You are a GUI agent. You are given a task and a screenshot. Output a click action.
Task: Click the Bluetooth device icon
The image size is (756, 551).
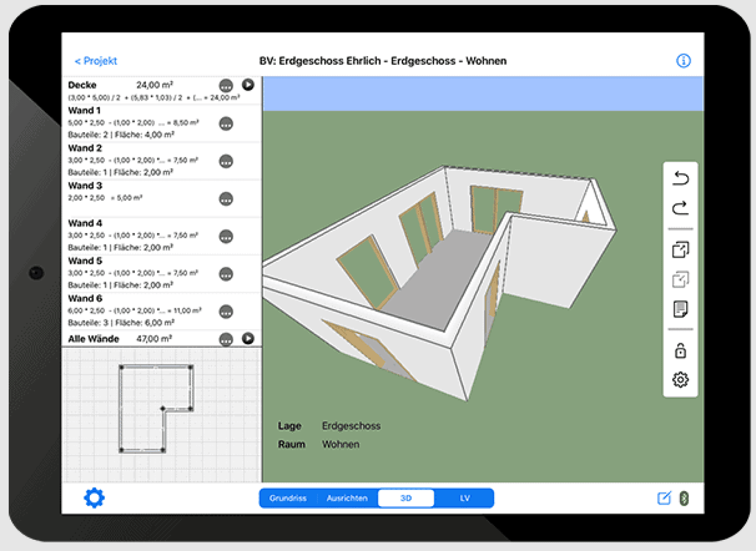click(x=685, y=498)
